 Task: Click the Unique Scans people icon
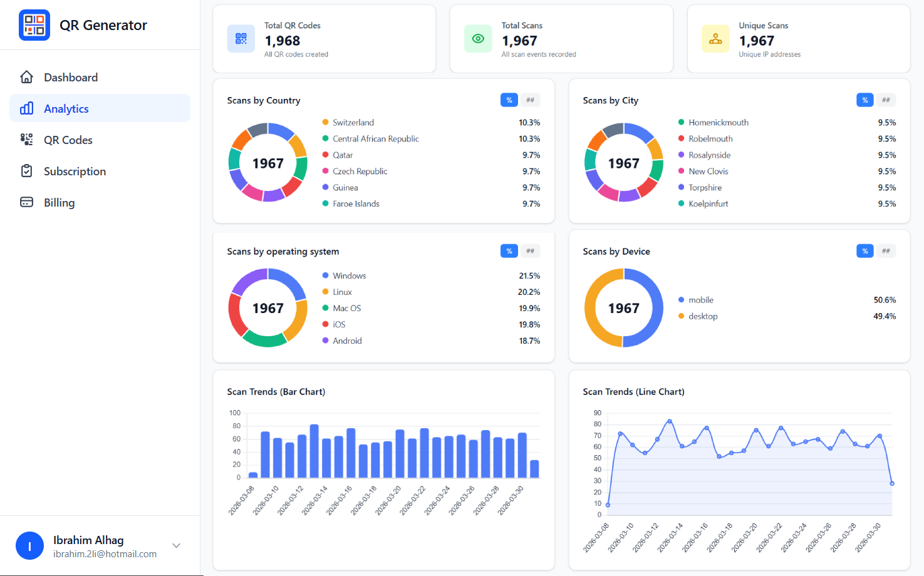click(715, 39)
